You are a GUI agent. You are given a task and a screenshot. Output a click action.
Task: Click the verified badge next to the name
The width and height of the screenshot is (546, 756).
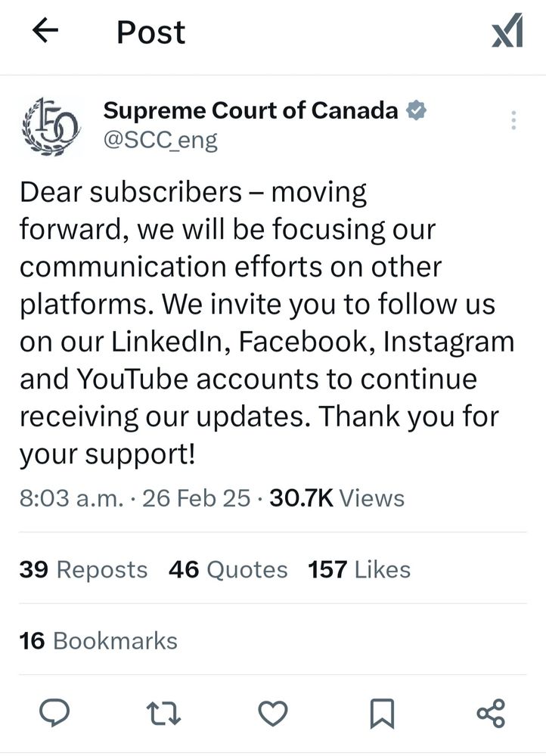(x=415, y=110)
